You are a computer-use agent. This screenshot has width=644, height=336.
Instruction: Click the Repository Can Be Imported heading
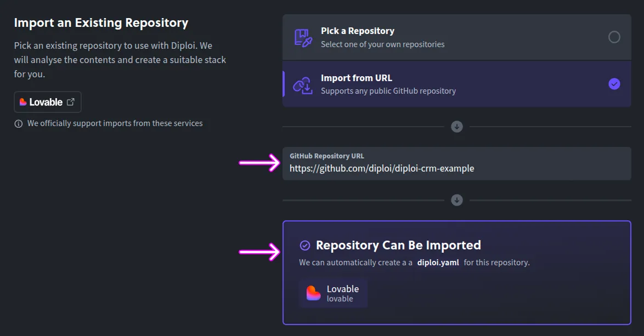point(398,245)
